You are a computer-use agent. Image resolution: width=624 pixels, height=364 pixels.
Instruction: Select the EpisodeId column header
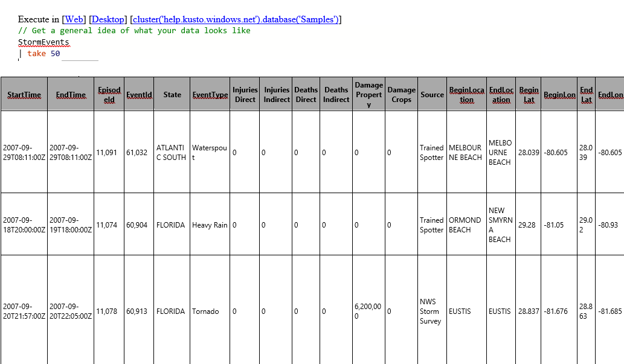coord(109,94)
